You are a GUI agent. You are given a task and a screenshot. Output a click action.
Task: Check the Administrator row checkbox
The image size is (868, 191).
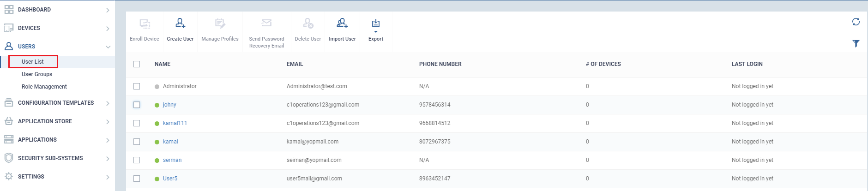pos(137,86)
